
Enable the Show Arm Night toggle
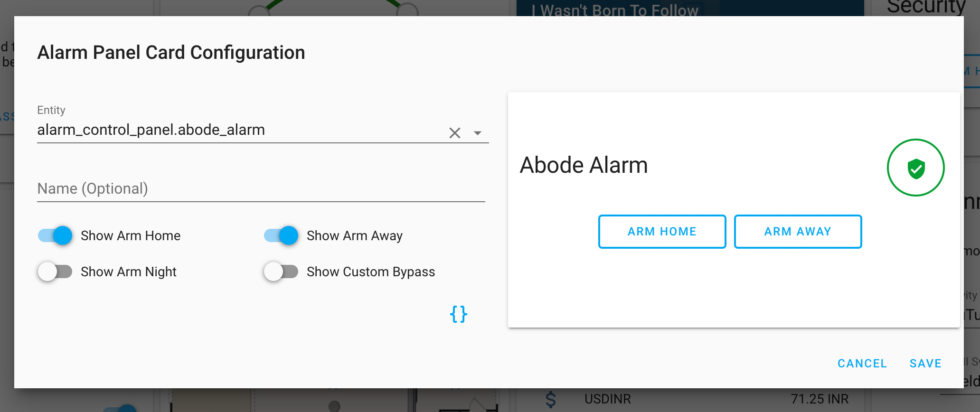click(x=55, y=272)
